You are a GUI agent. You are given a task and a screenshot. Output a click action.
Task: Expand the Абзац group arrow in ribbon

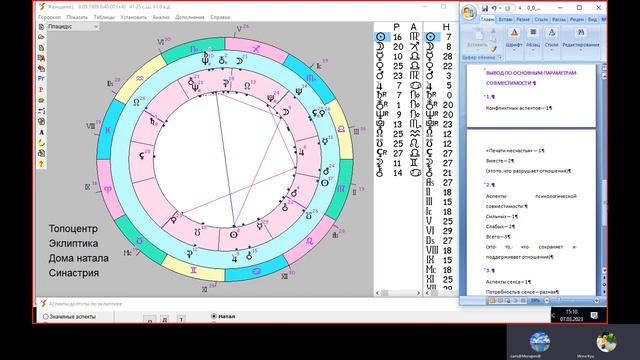coord(533,50)
